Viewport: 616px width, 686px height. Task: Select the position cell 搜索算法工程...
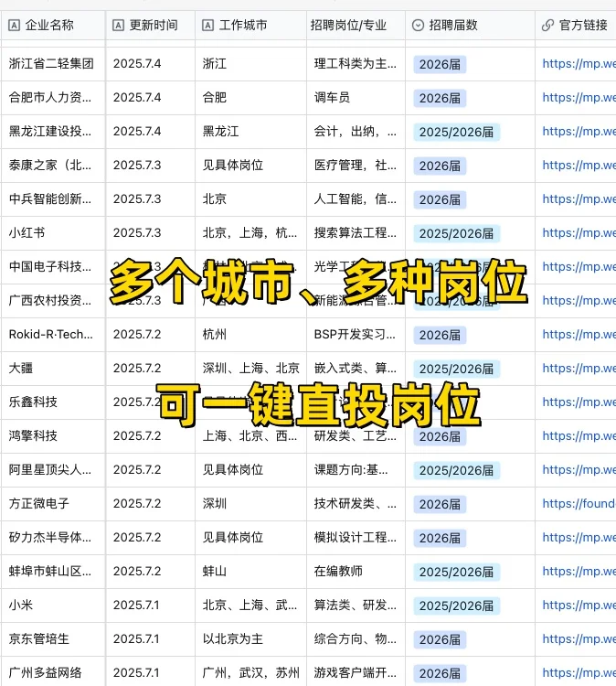click(355, 232)
